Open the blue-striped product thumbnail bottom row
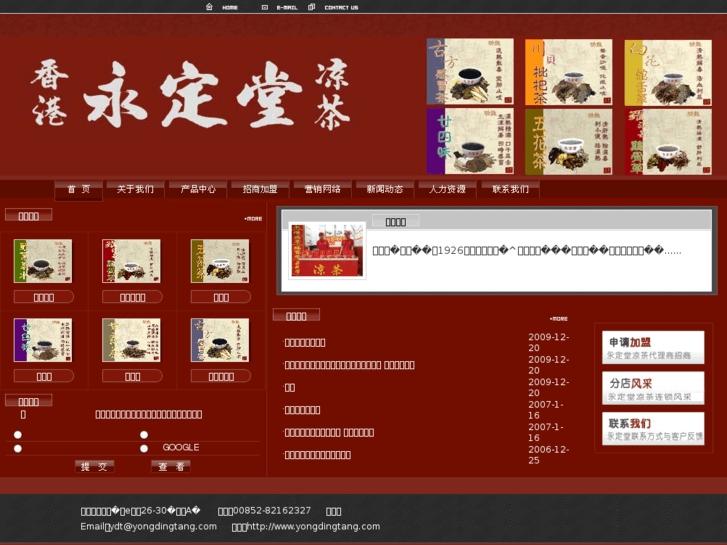The width and height of the screenshot is (727, 545). click(220, 340)
